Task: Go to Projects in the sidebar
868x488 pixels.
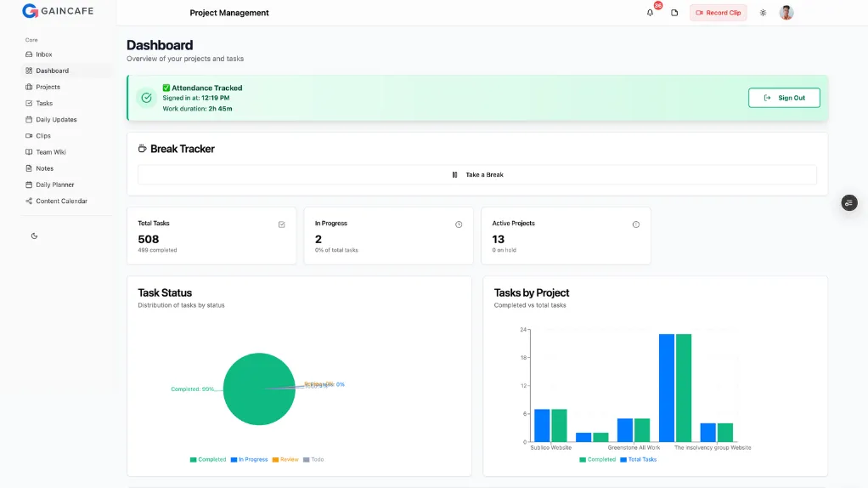Action: (48, 87)
